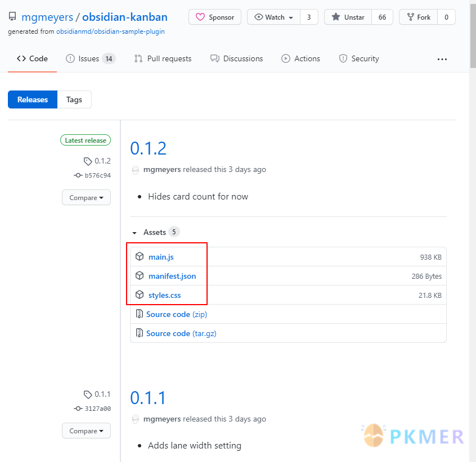The width and height of the screenshot is (476, 462).
Task: Click mgmeyers avatar on the 0.1.2 release
Action: (x=136, y=170)
